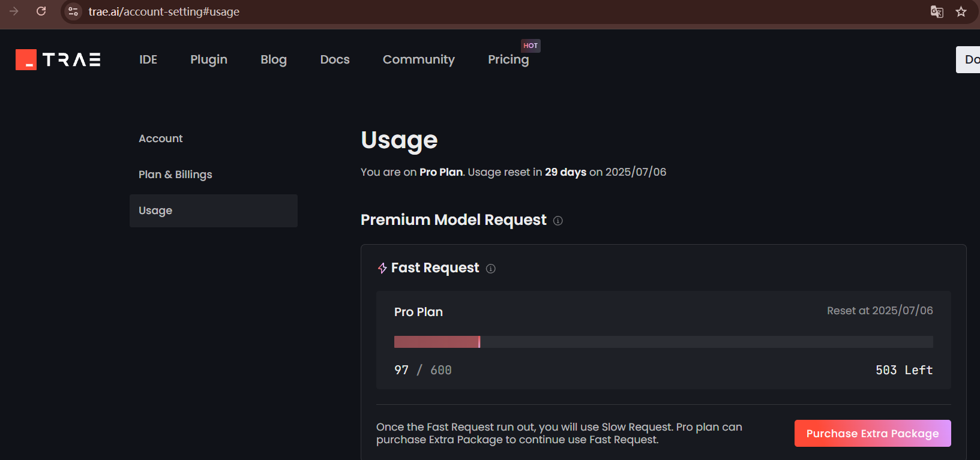Screen dimensions: 980x460
Task: Select Plan & Billings in the sidebar
Action: (175, 175)
